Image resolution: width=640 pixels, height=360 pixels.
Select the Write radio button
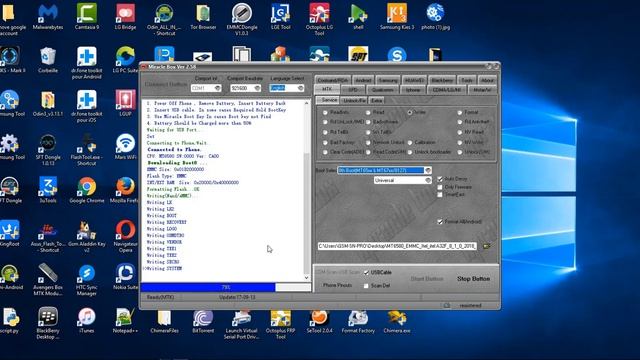[x=409, y=112]
